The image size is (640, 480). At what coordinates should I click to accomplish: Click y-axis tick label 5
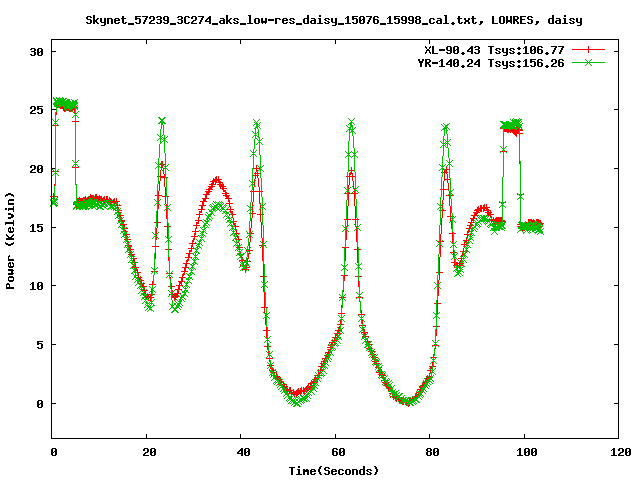click(x=40, y=345)
